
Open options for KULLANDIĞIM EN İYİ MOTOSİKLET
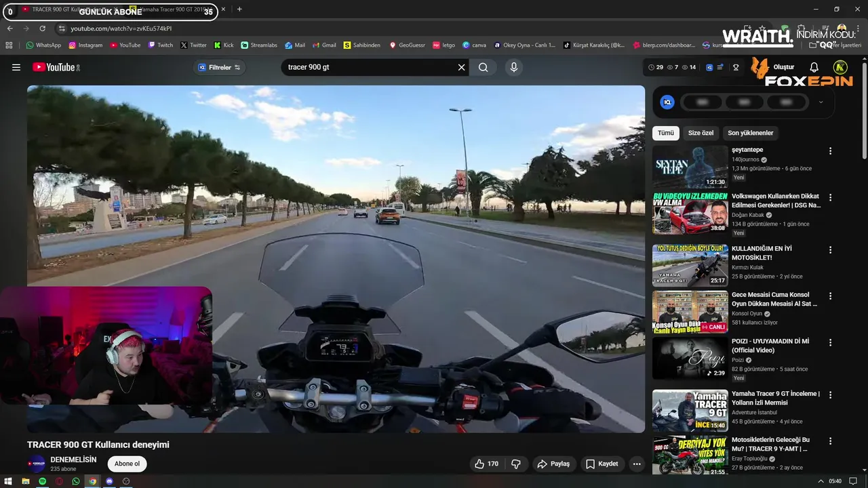coord(830,249)
